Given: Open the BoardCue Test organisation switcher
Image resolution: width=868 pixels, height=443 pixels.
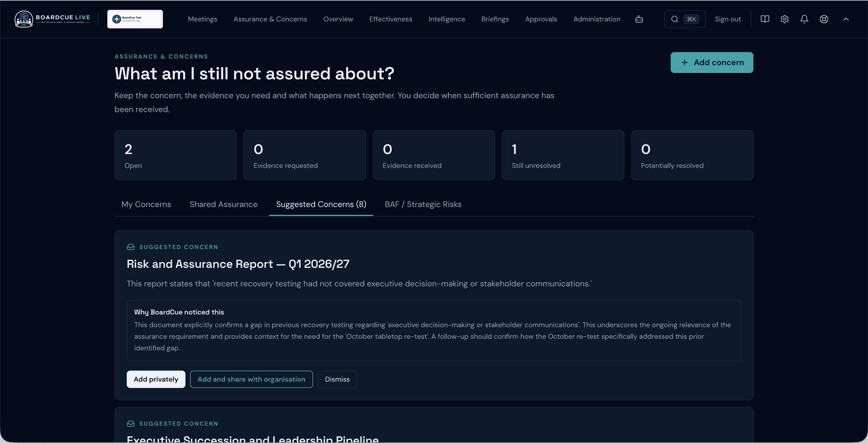Looking at the screenshot, I should (135, 19).
